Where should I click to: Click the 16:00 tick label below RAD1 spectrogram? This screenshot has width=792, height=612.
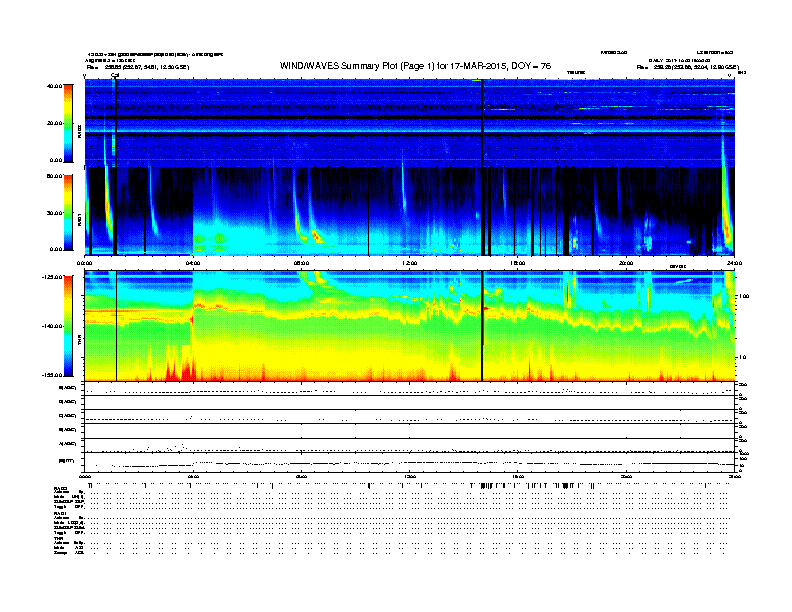click(x=518, y=263)
